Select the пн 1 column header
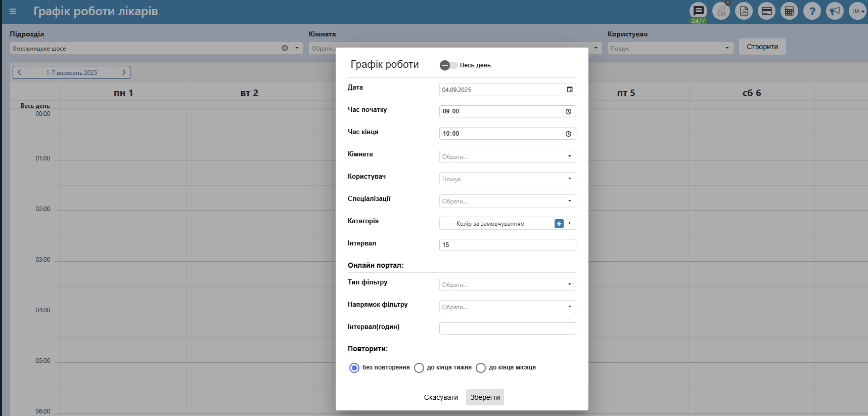Viewport: 868px width, 416px height. pos(123,93)
